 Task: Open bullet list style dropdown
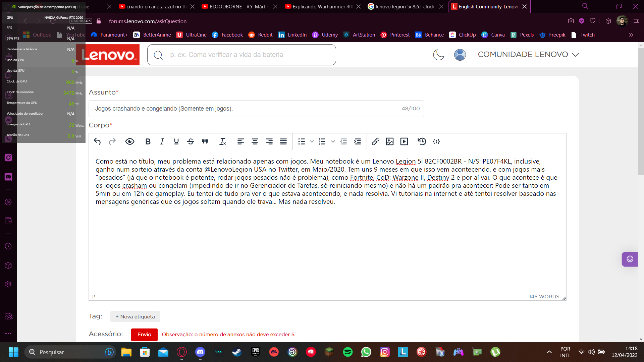click(x=312, y=141)
